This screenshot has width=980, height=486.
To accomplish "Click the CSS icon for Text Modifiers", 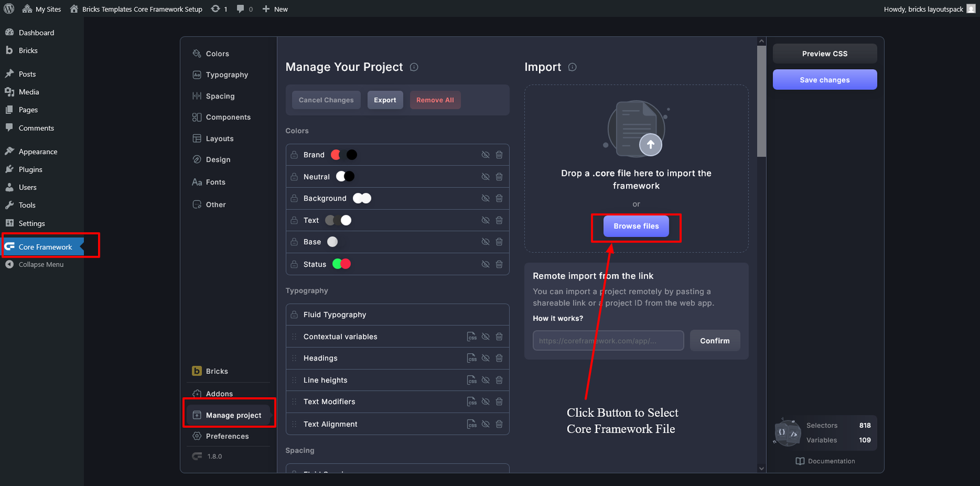I will tap(472, 402).
